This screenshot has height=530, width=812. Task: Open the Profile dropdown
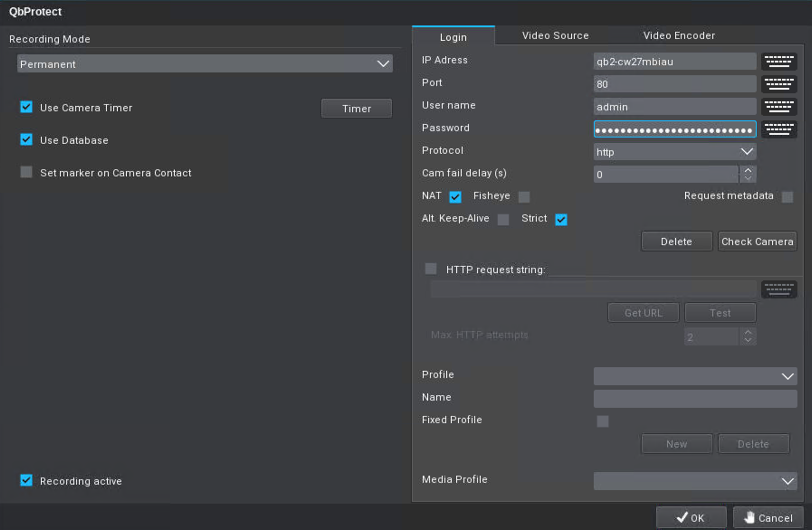point(695,376)
